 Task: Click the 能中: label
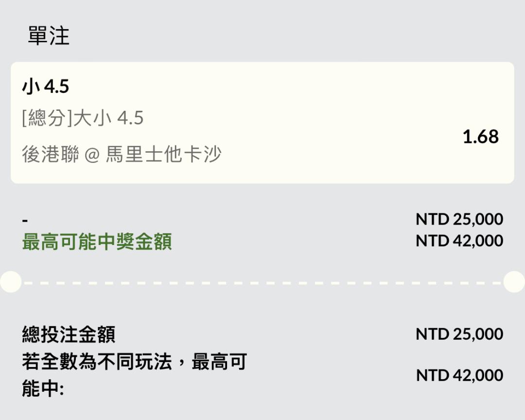click(x=43, y=389)
